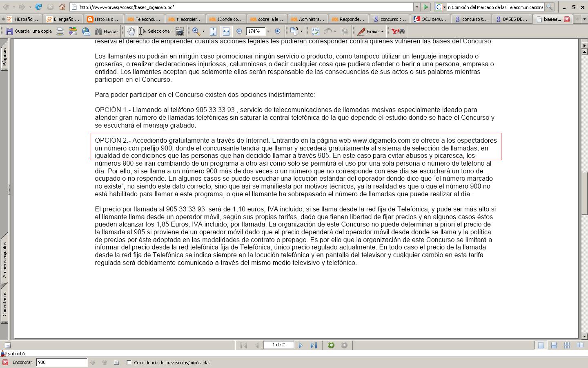Go to the browser home page
The image size is (588, 368).
[x=62, y=7]
